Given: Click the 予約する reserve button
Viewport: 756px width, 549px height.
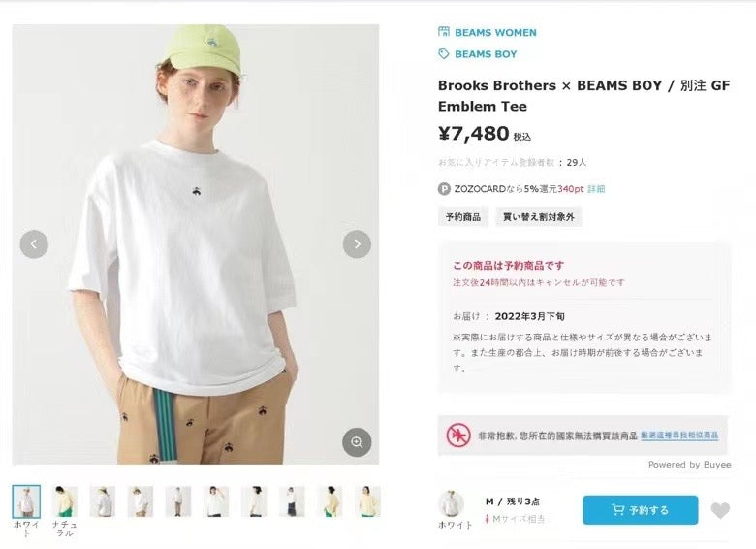Looking at the screenshot, I should [641, 510].
